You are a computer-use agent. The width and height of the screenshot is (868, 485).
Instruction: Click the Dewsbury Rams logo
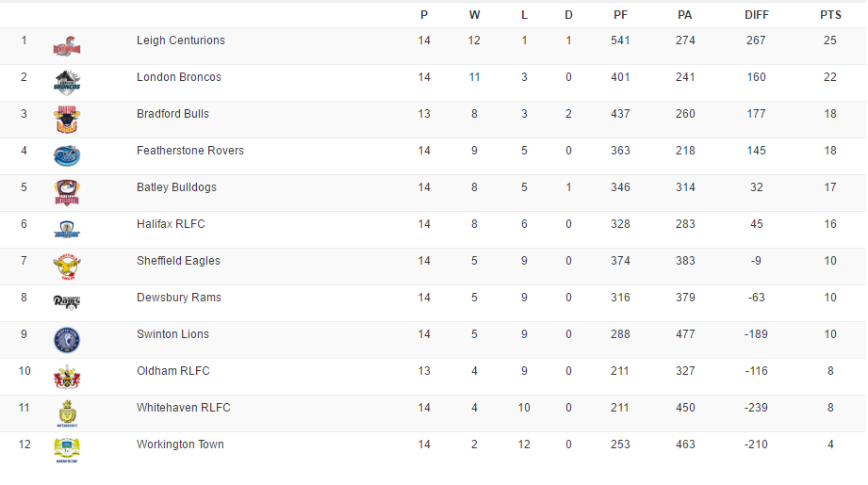67,302
